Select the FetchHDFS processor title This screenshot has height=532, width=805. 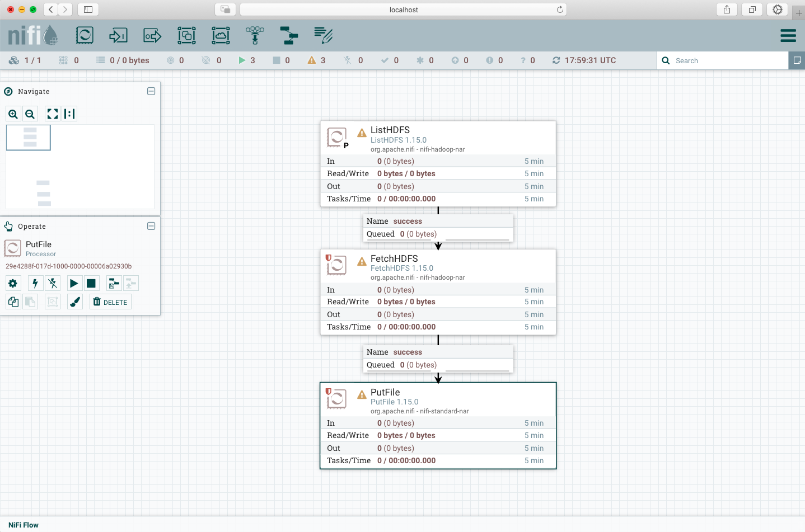pos(394,258)
